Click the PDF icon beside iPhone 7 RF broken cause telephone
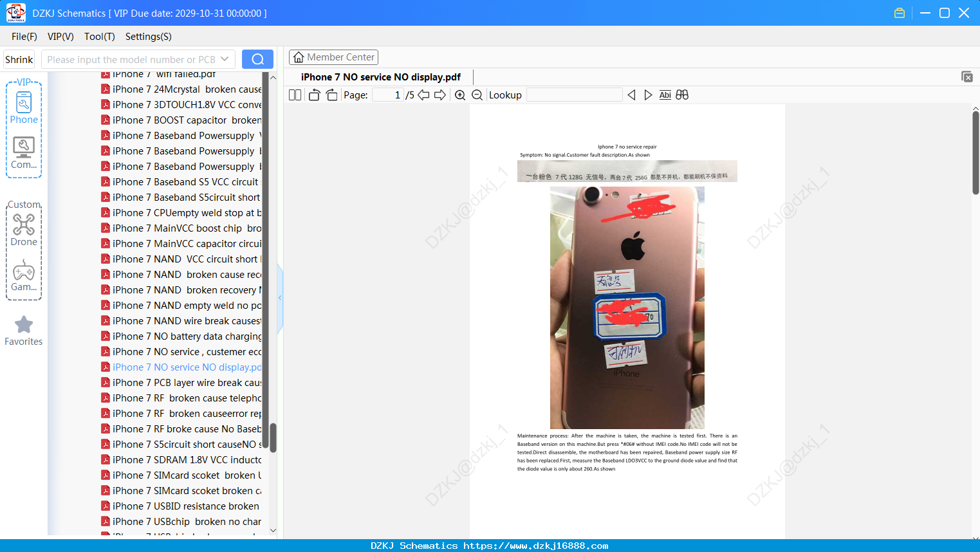Viewport: 980px width, 552px height. [106, 398]
